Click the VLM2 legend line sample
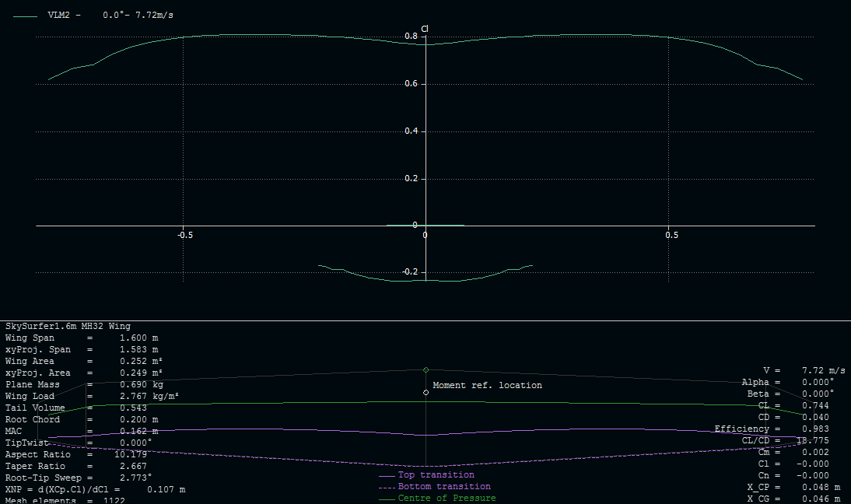Screen dimensions: 851x504 click(x=26, y=16)
